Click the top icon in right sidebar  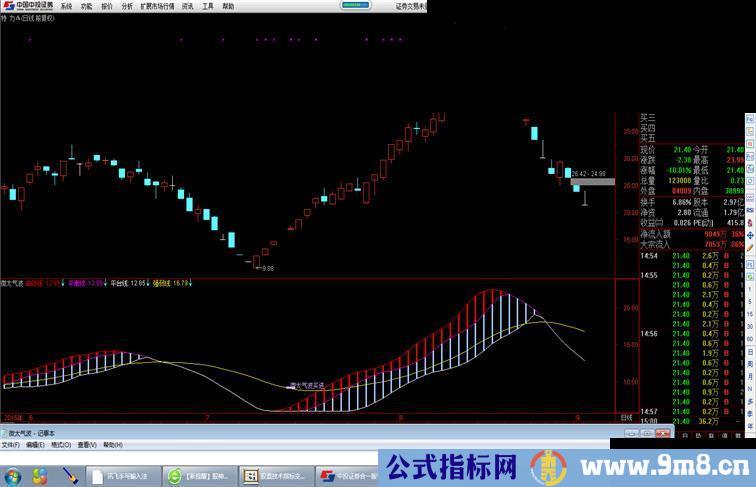click(749, 118)
